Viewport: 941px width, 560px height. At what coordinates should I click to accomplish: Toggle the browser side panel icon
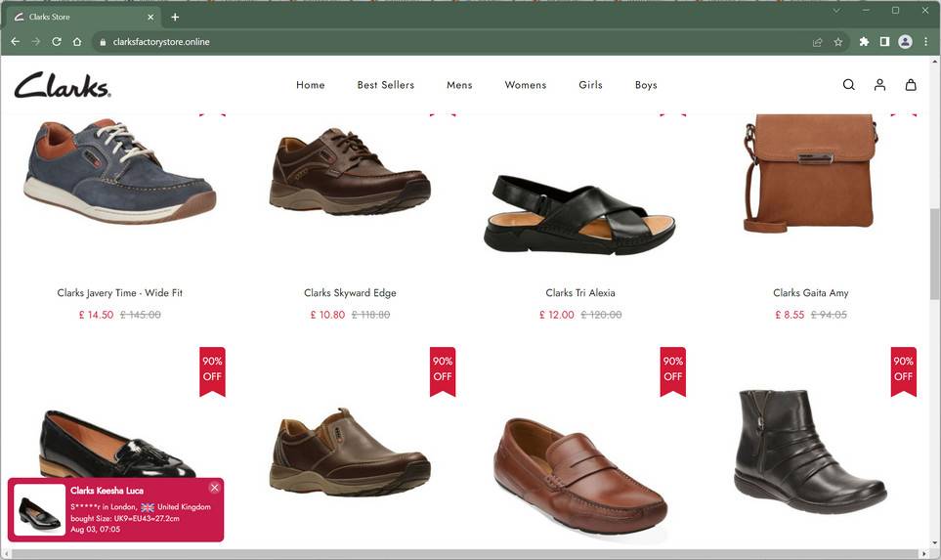coord(884,41)
